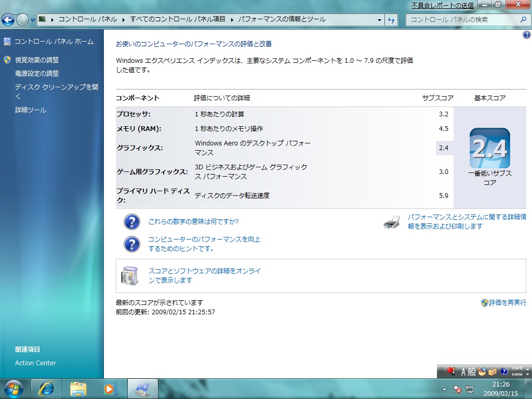Click the Forward navigation arrow
532x399 pixels.
[x=22, y=20]
